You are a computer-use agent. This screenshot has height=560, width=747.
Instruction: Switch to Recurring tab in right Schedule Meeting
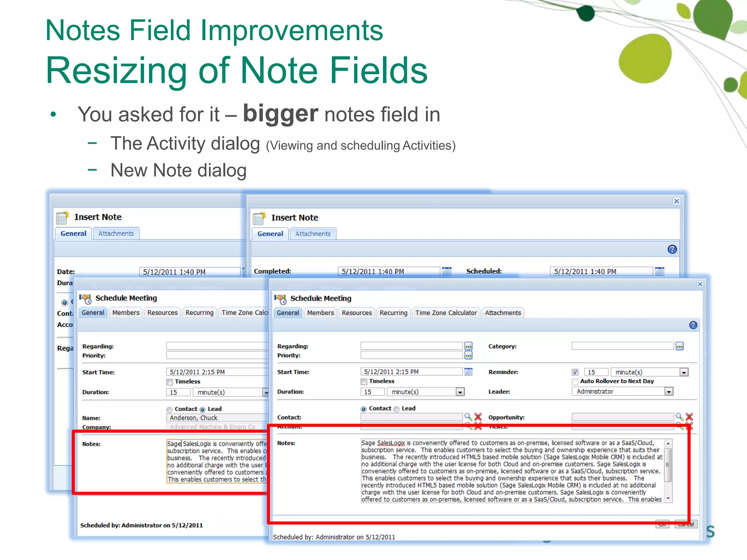click(393, 313)
